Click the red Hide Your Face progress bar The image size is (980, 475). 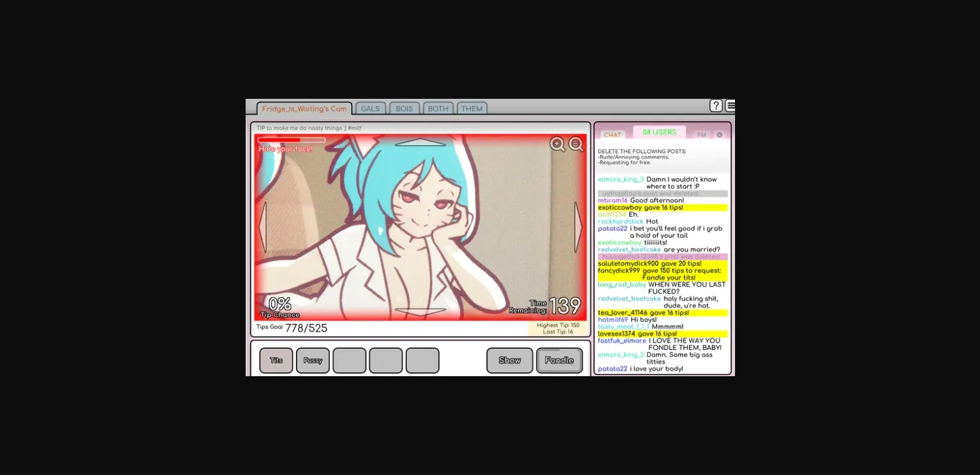[291, 140]
